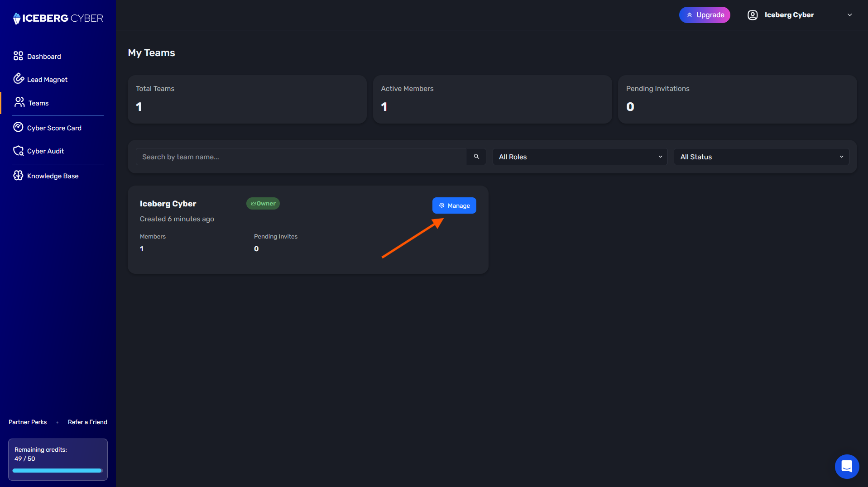Click the Pending Invitations card
868x487 pixels.
(737, 99)
